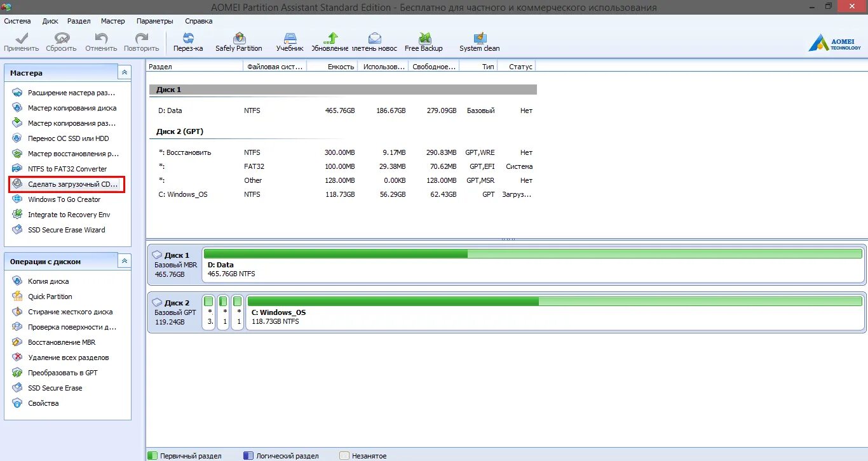Collapse the Операции с диском panel
Screen dimensions: 868x461
click(125, 261)
